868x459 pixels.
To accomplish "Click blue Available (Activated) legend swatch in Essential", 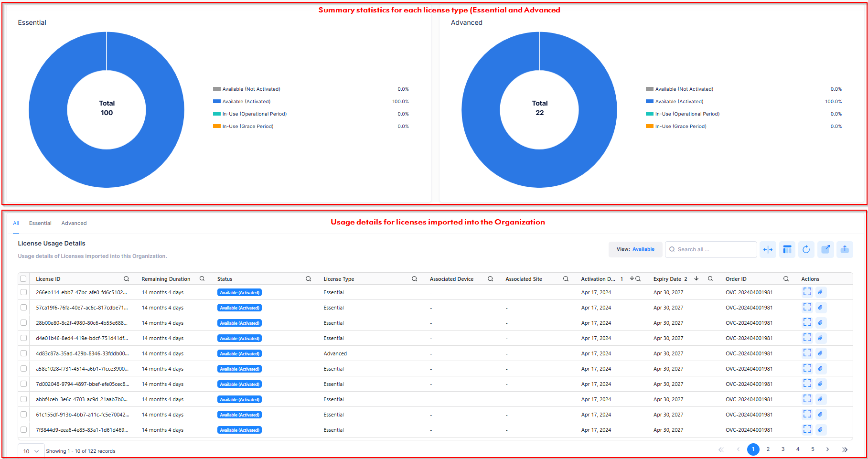I will (216, 101).
